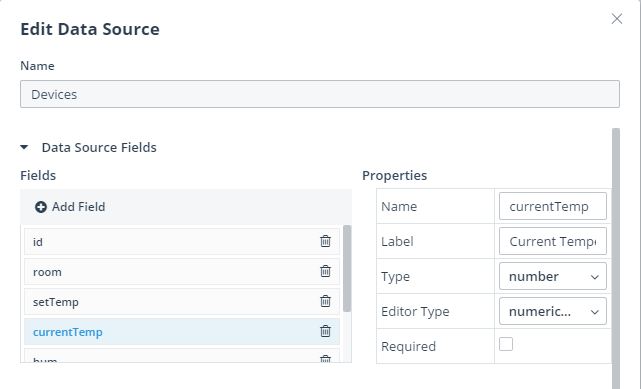Screen dimensions: 641x389
Task: Open the Editor Type dropdown
Action: pos(553,311)
